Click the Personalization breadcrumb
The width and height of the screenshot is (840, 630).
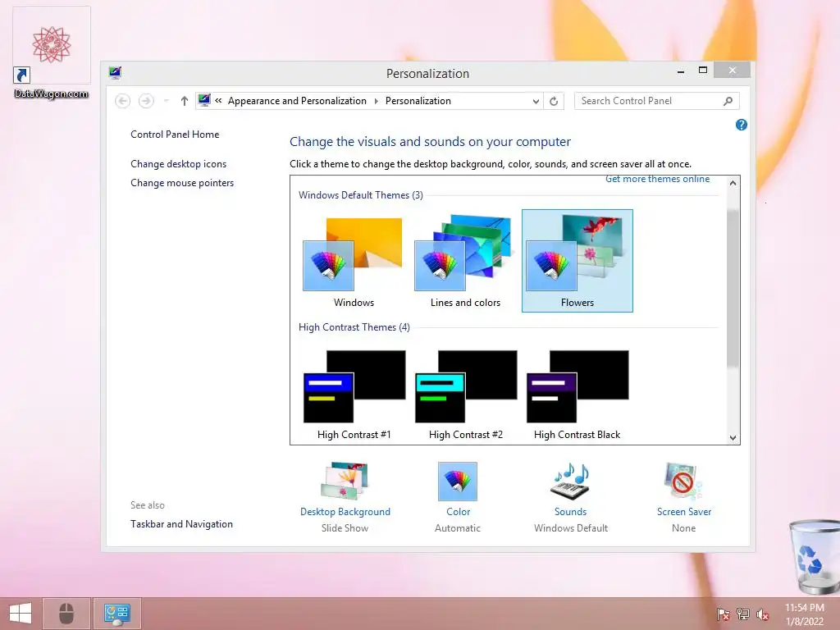[x=418, y=101]
